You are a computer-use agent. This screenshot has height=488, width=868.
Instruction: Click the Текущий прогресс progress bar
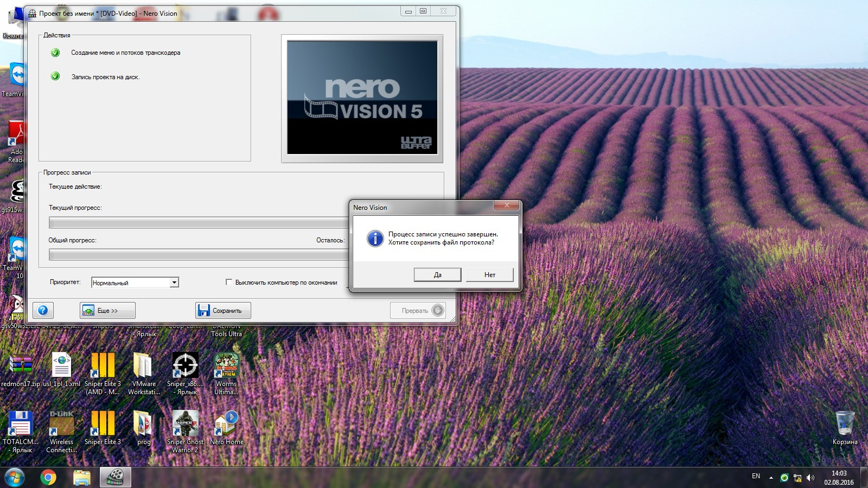pyautogui.click(x=199, y=223)
